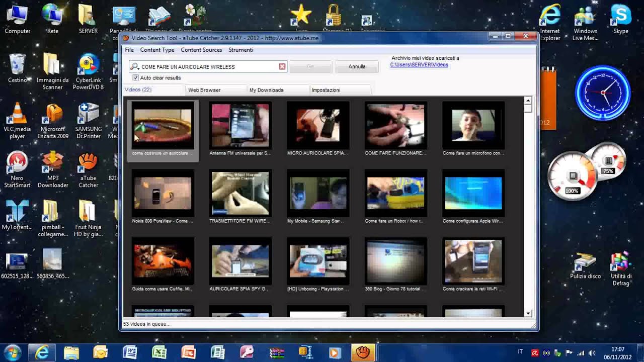644x362 pixels.
Task: Select the VLC media player desktop icon
Action: tap(18, 121)
